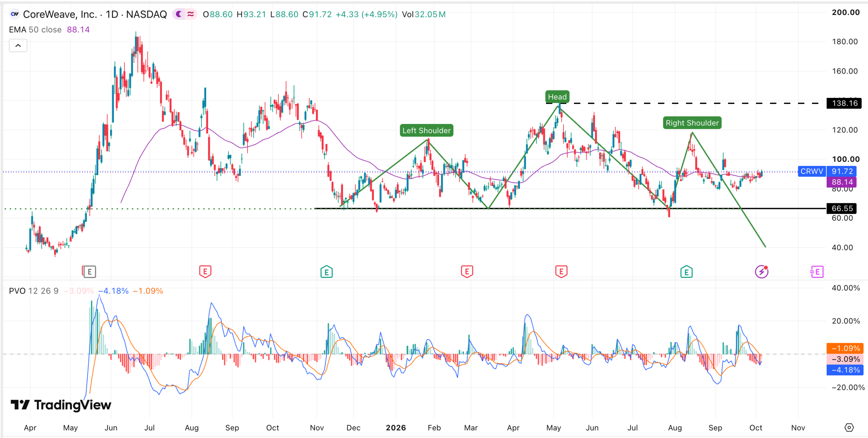Open the red earnings marker in May 2026
Screen dimensions: 868x438
pyautogui.click(x=561, y=272)
